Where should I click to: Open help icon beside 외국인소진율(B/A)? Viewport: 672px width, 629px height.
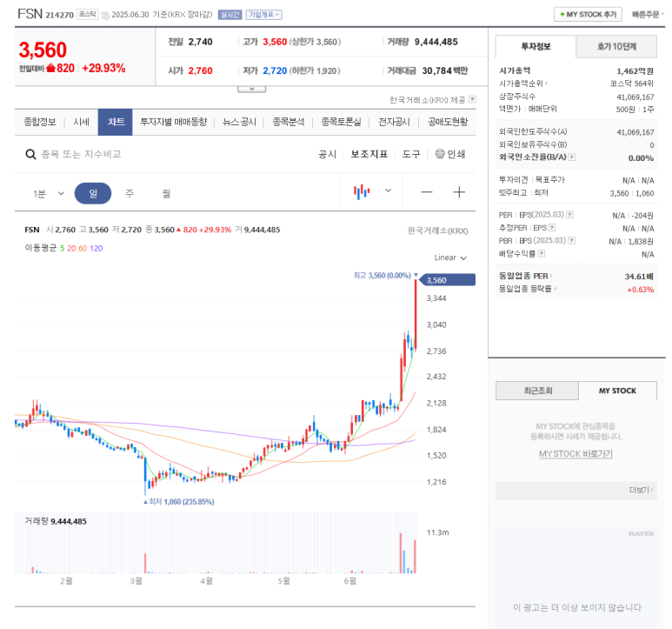pyautogui.click(x=572, y=157)
